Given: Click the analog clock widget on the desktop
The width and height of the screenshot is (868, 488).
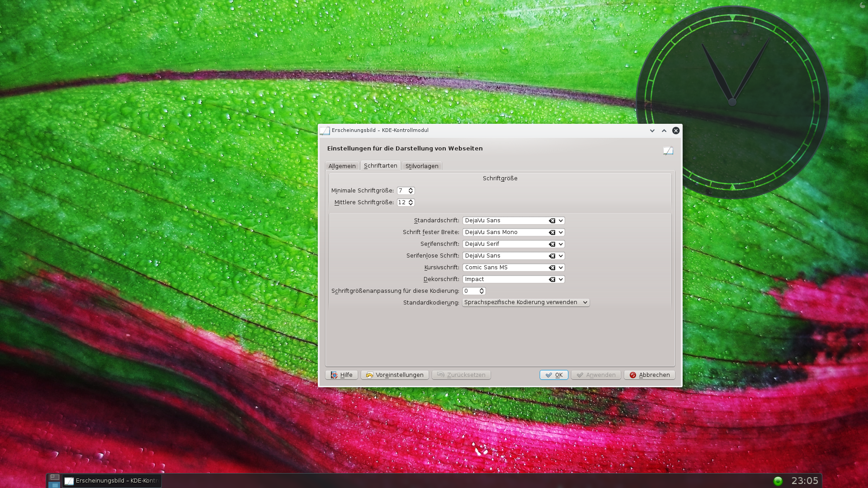Looking at the screenshot, I should (x=732, y=102).
